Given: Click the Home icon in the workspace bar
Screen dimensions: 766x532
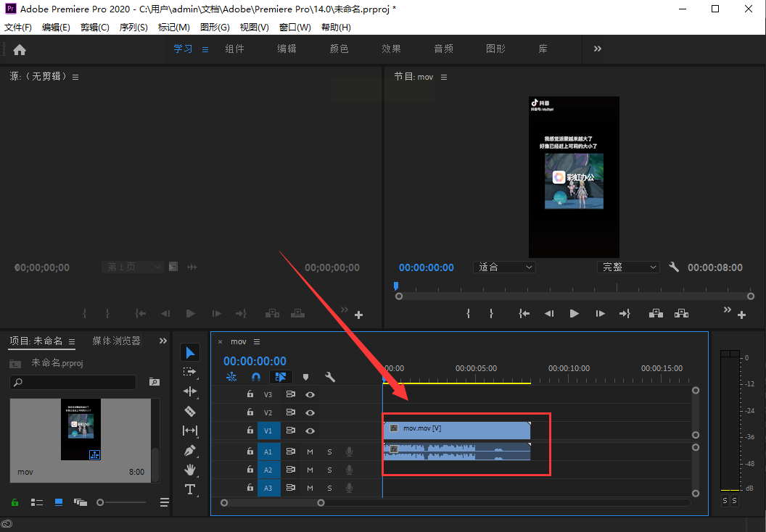Looking at the screenshot, I should [20, 49].
